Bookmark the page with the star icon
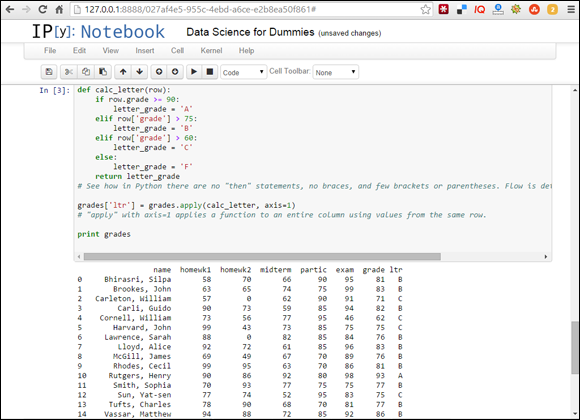This screenshot has width=580, height=420. pyautogui.click(x=425, y=10)
